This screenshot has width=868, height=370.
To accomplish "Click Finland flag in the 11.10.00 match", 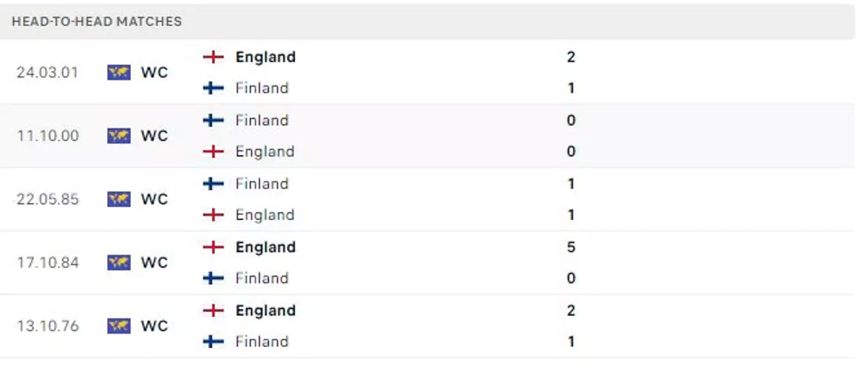I will pyautogui.click(x=213, y=120).
